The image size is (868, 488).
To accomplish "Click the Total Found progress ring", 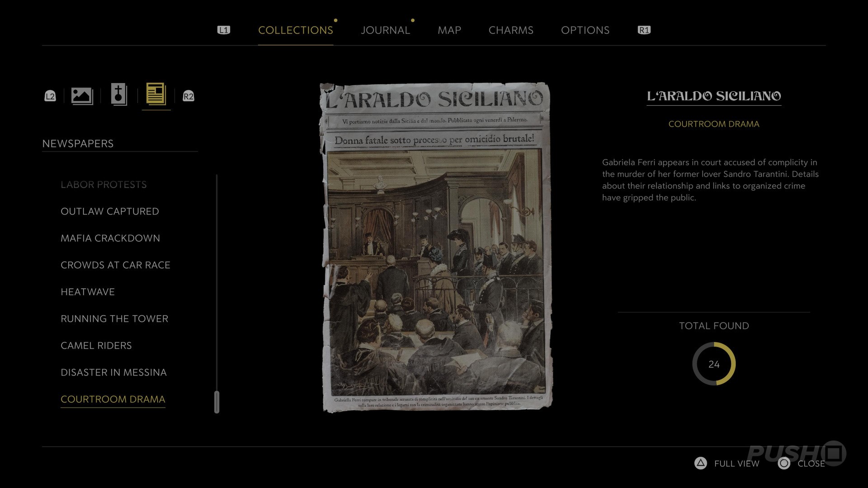I will 714,364.
